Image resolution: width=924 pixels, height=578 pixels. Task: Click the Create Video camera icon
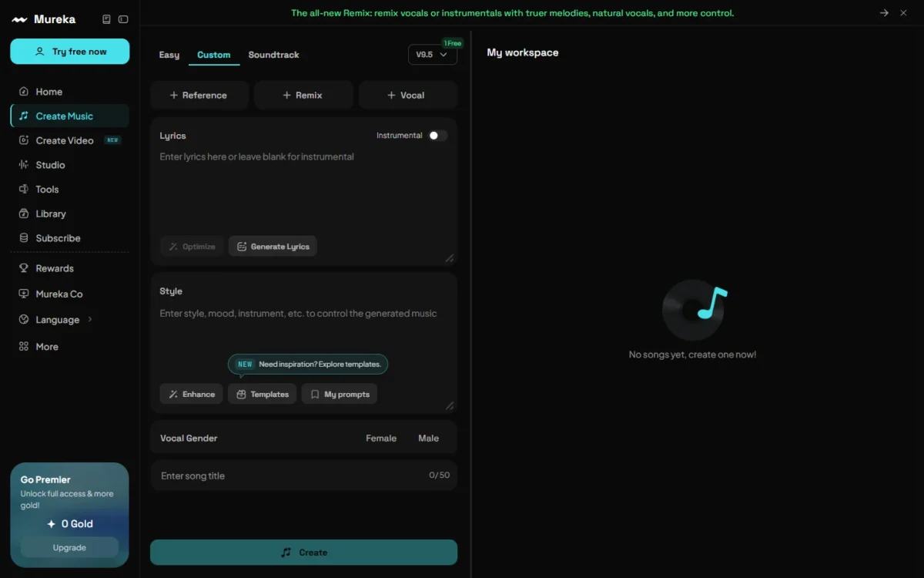(x=24, y=140)
